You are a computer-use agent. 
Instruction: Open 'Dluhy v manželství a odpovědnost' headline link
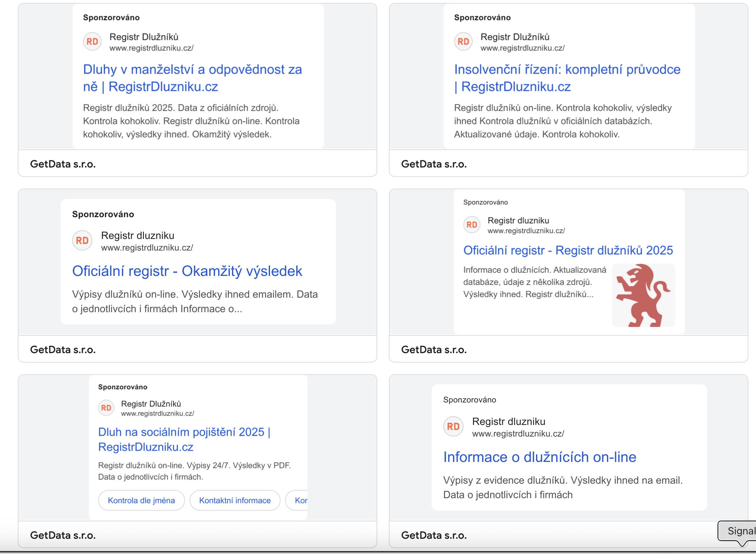[x=192, y=78]
